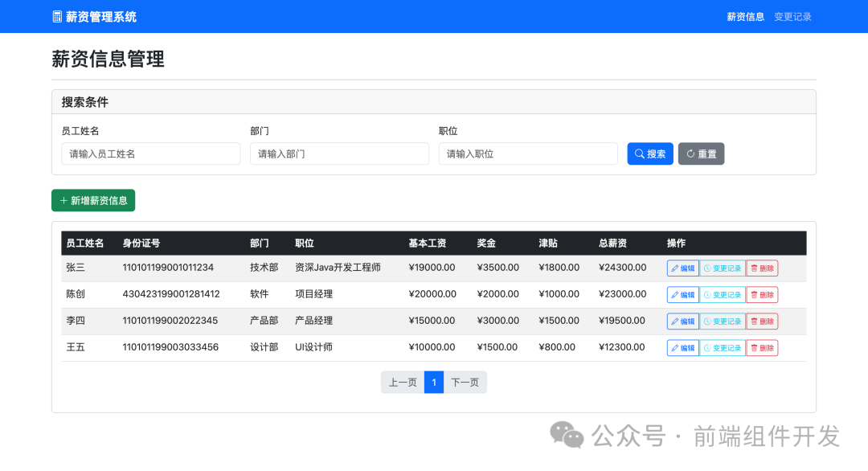Screen dimensions: 868x471
Task: View 变更记录 for 陈创
Action: (723, 295)
